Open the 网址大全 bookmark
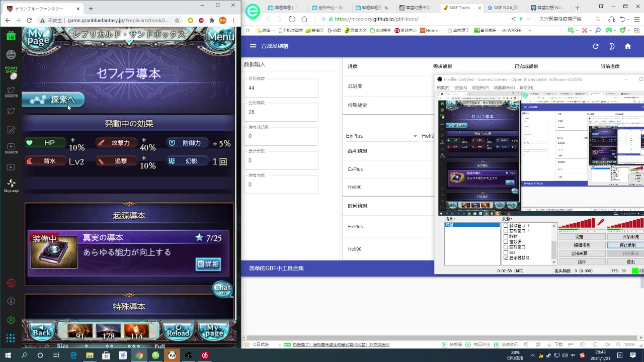 (x=355, y=30)
